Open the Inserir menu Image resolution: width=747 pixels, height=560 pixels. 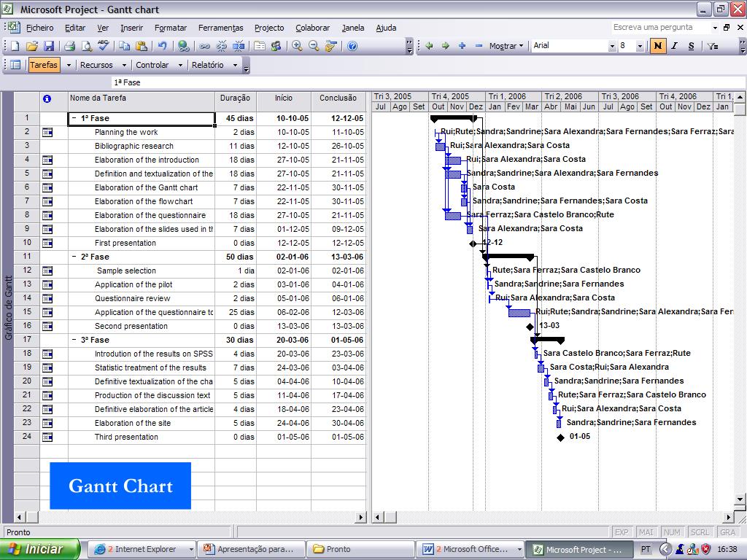click(x=131, y=28)
